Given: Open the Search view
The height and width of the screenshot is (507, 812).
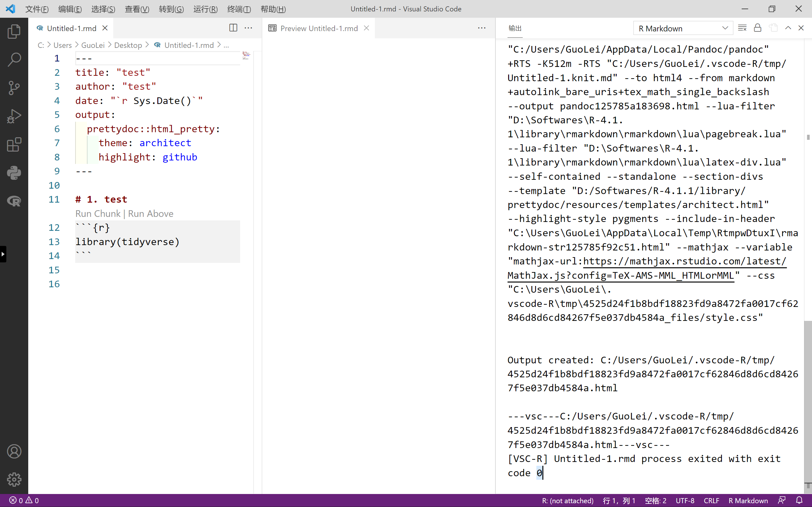Looking at the screenshot, I should (x=14, y=59).
